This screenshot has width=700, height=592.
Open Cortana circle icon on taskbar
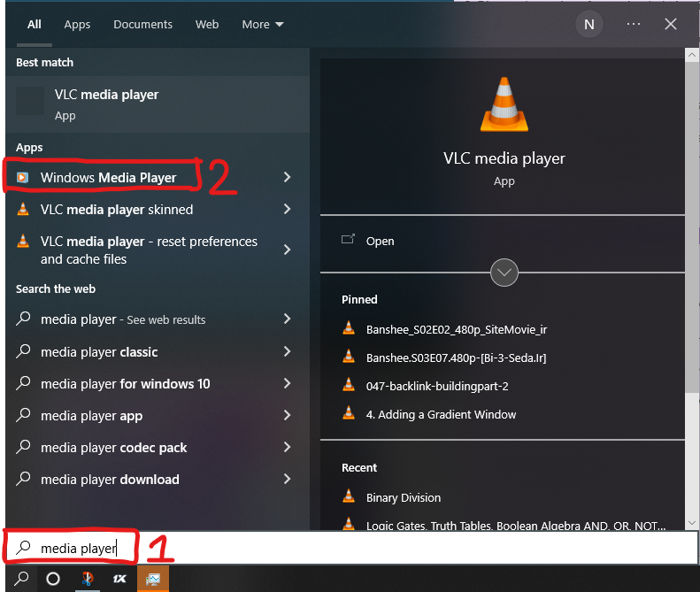pos(53,579)
